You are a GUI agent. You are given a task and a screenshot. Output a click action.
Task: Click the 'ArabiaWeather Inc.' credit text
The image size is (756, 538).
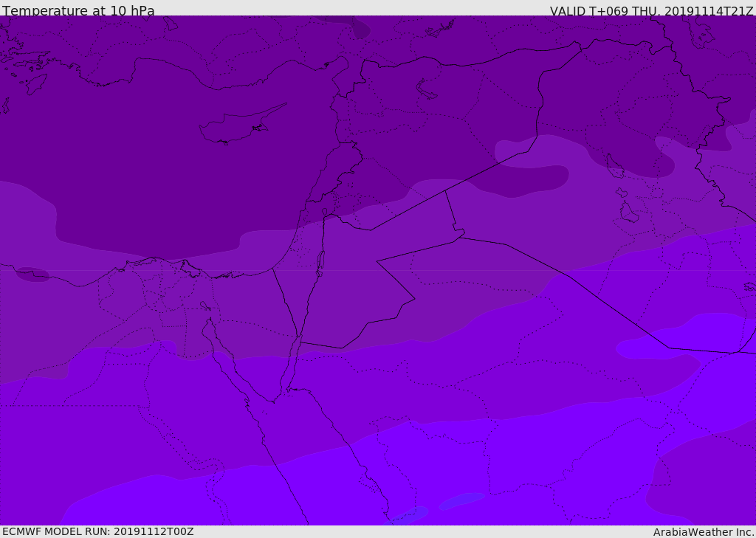pos(704,532)
